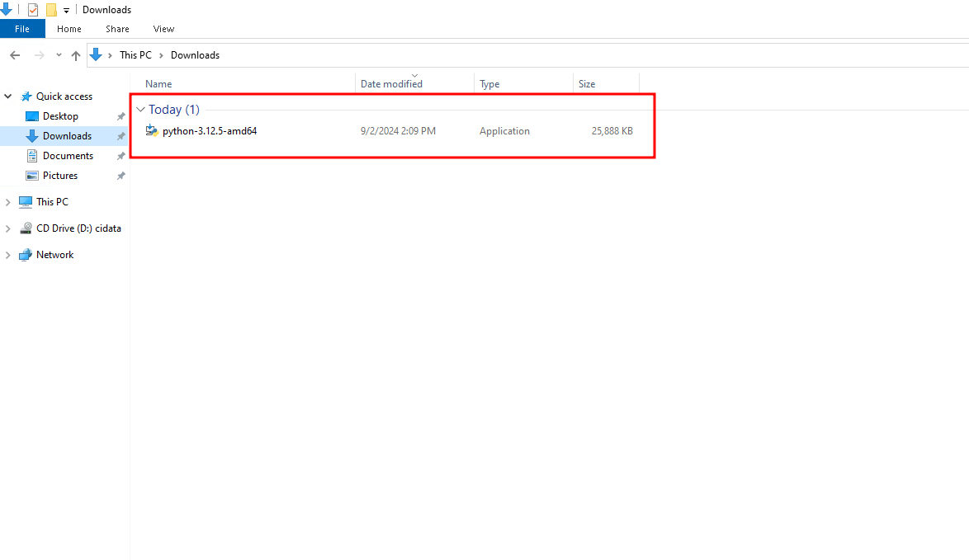Screen dimensions: 969x560
Task: Unpin Desktop from Quick access
Action: tap(121, 115)
